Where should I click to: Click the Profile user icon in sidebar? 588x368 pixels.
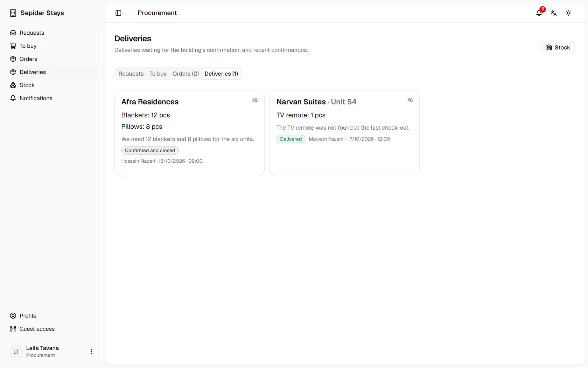[x=13, y=316]
